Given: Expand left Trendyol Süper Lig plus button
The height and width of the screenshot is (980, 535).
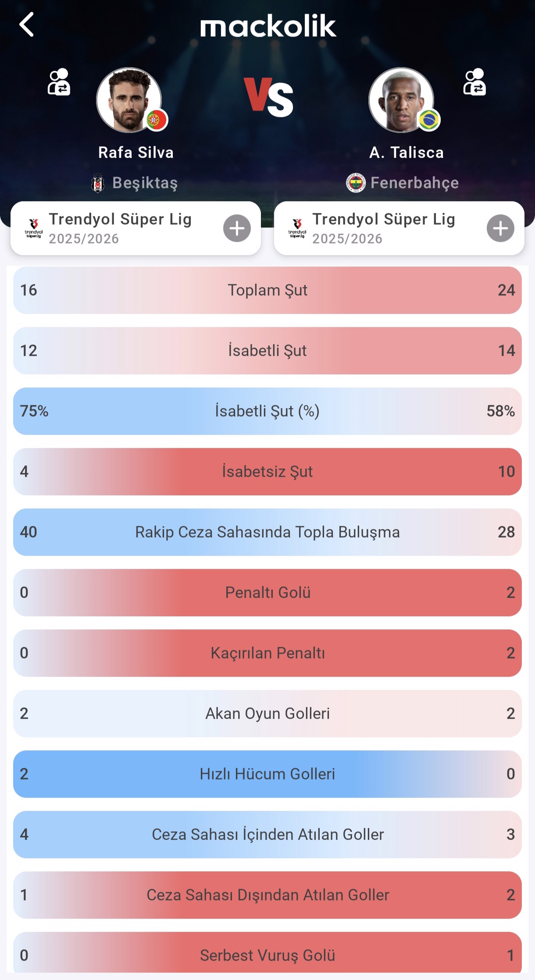Looking at the screenshot, I should point(237,228).
